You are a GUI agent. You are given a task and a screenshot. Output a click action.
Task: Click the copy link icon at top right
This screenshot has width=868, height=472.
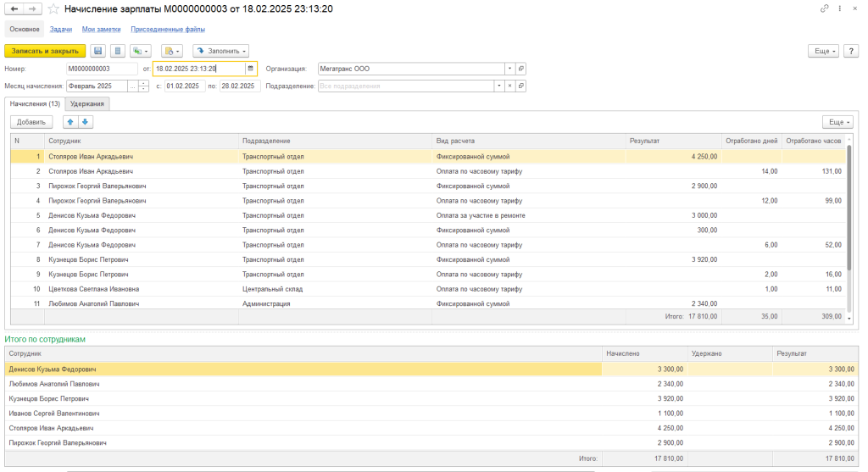pyautogui.click(x=825, y=8)
